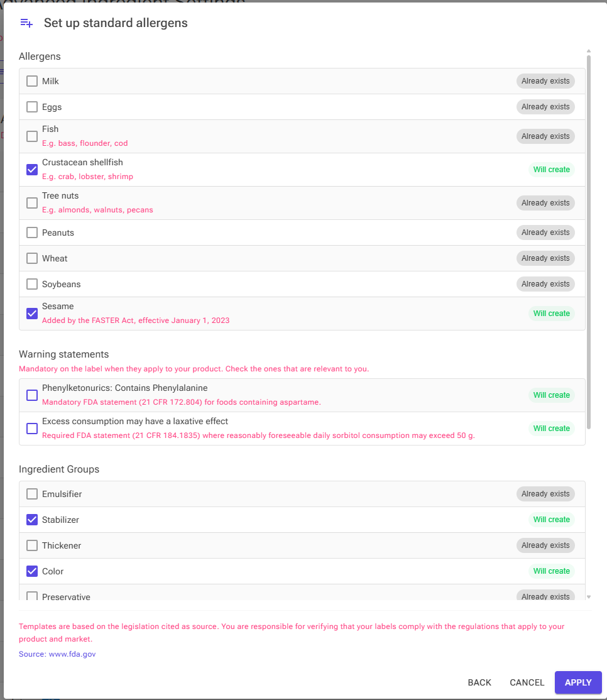Click the add-list icon beside dialog title
607x700 pixels.
pyautogui.click(x=27, y=23)
